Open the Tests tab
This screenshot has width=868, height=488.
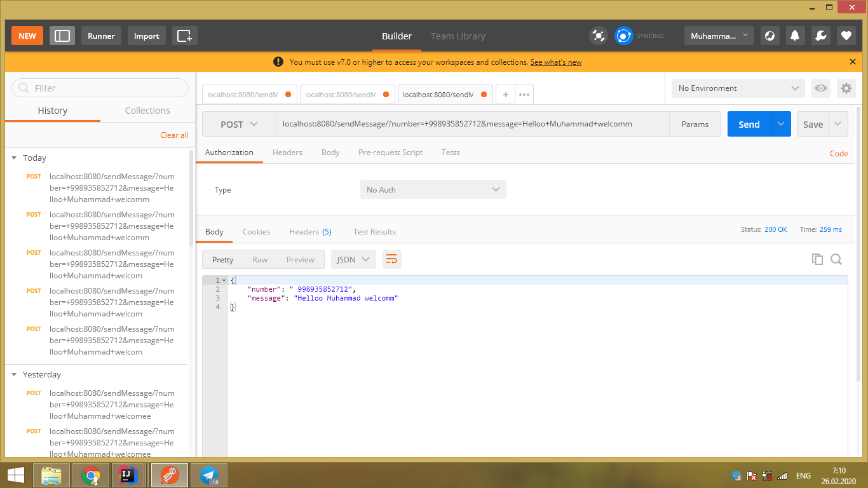click(451, 152)
